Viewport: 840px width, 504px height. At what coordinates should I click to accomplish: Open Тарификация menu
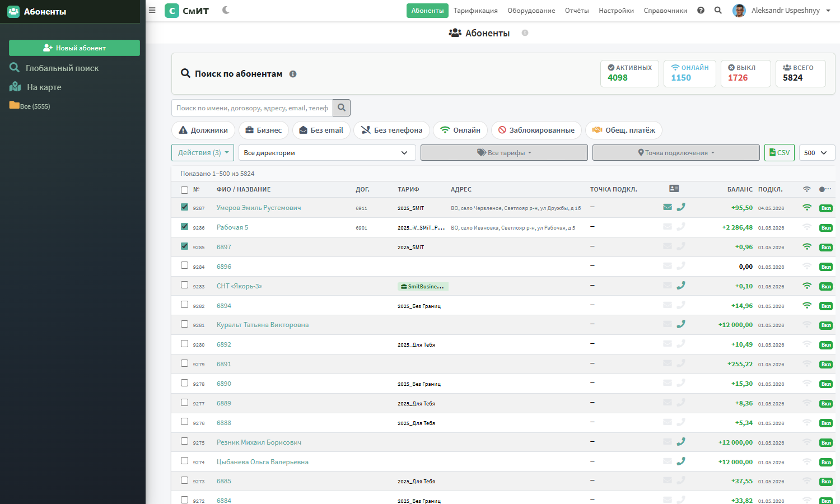click(475, 11)
